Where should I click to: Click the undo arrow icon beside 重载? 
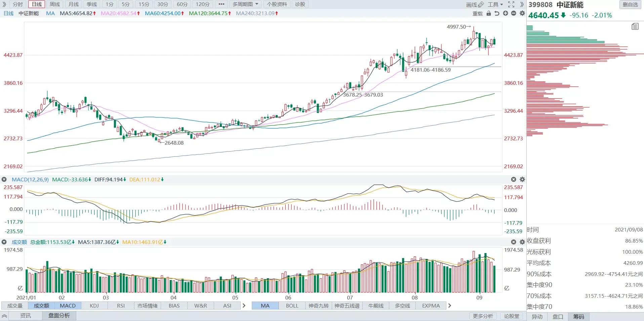coord(497,13)
